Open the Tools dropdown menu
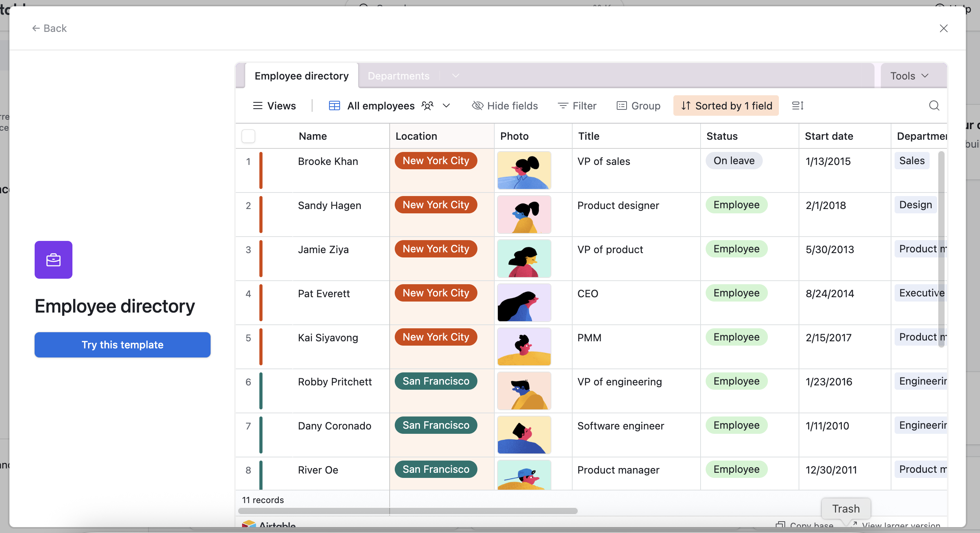Screen dimensions: 980x533 pyautogui.click(x=909, y=76)
